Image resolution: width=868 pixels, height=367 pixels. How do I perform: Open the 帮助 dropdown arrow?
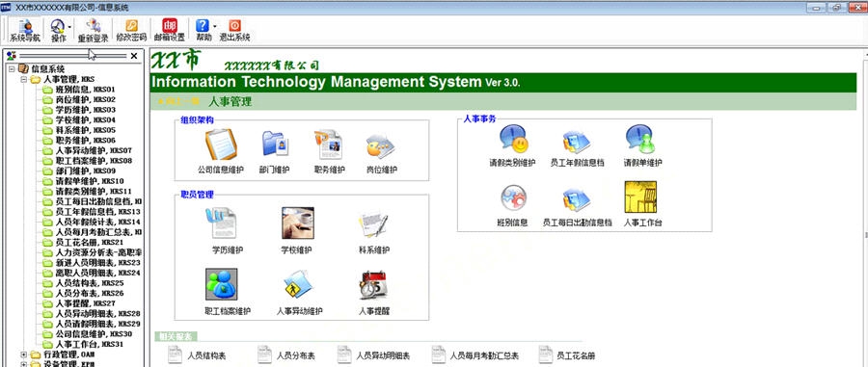(215, 27)
